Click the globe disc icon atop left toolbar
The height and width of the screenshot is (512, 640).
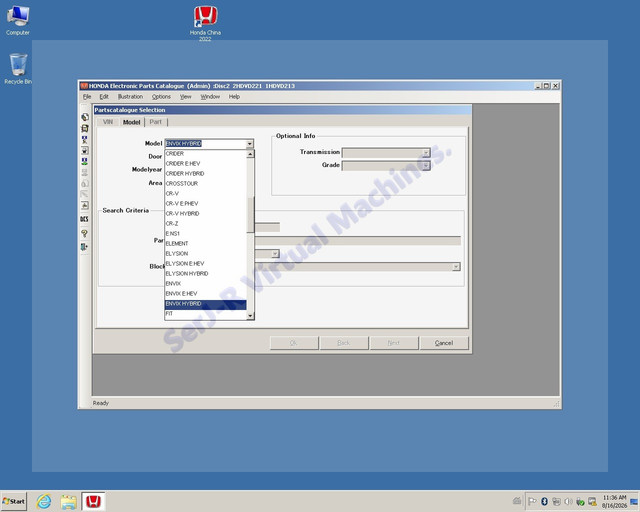click(84, 117)
